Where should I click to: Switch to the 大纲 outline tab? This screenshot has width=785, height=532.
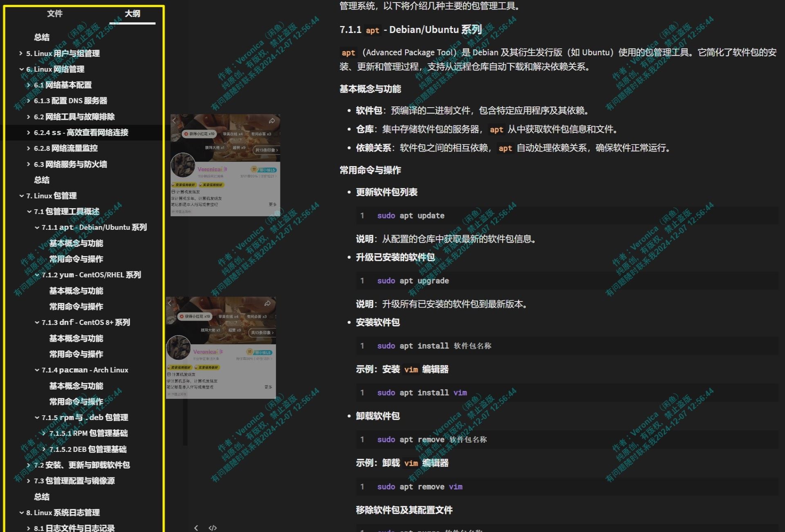click(132, 13)
